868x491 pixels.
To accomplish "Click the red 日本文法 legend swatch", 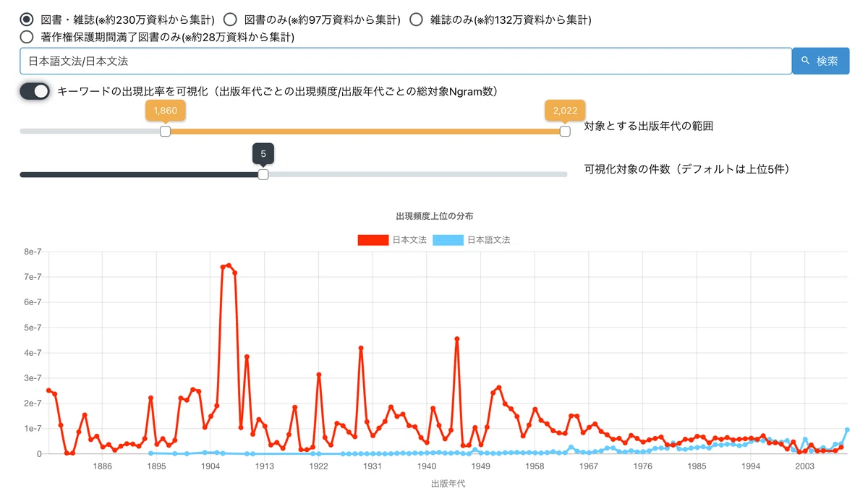I will [373, 240].
